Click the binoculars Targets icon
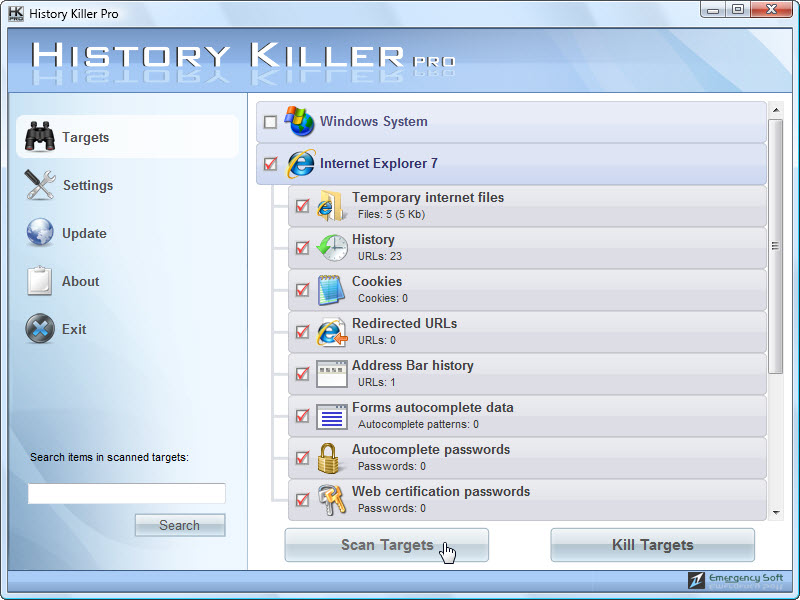This screenshot has height=600, width=800. 40,137
